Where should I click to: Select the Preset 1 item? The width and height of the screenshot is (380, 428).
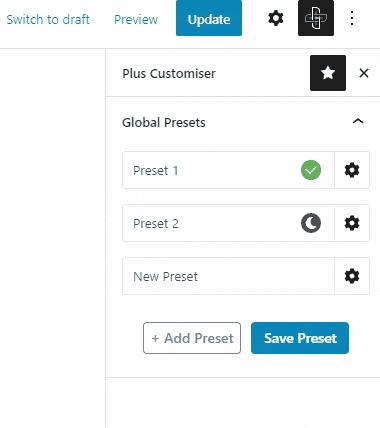tap(228, 170)
